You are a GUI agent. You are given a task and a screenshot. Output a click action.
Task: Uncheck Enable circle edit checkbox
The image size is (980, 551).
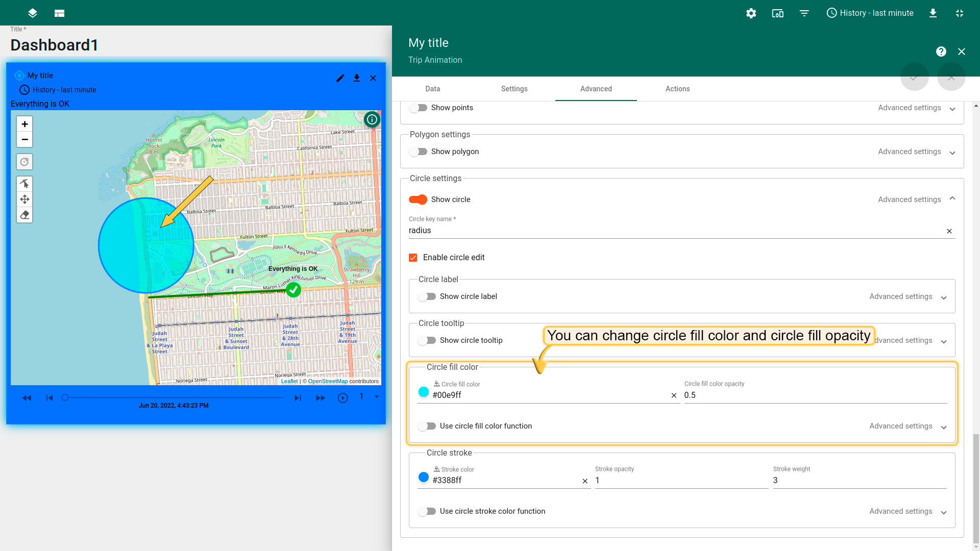point(413,258)
